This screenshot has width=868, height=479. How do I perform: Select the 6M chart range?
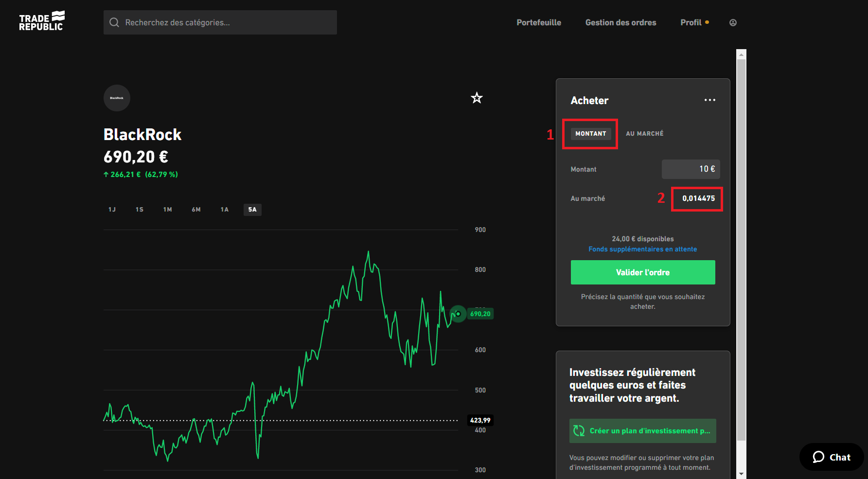pos(196,210)
